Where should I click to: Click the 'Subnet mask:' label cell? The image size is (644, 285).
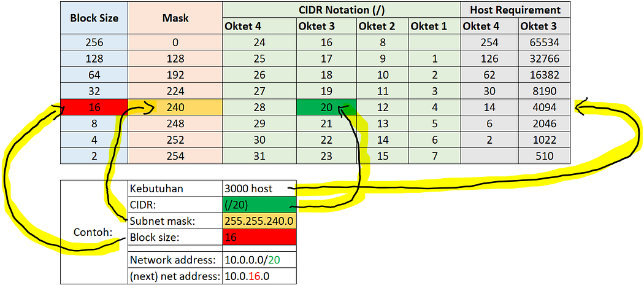tap(175, 221)
